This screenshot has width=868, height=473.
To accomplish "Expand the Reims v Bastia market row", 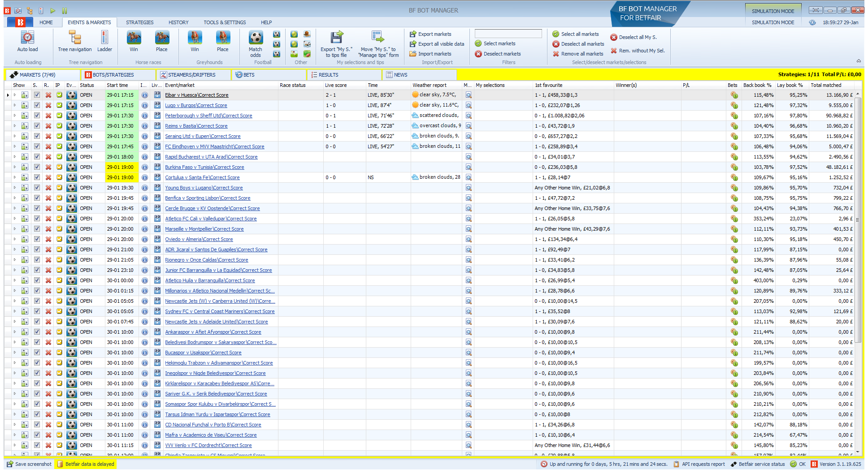I will click(x=14, y=126).
